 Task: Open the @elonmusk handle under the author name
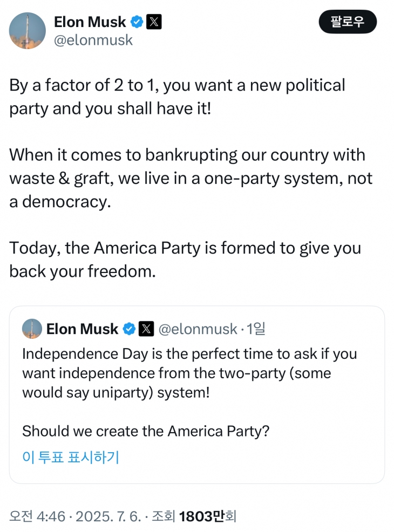pos(93,40)
